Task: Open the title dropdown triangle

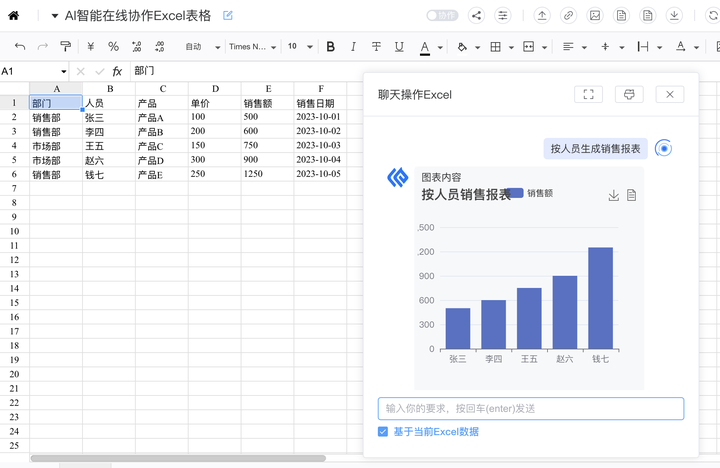Action: [x=55, y=16]
